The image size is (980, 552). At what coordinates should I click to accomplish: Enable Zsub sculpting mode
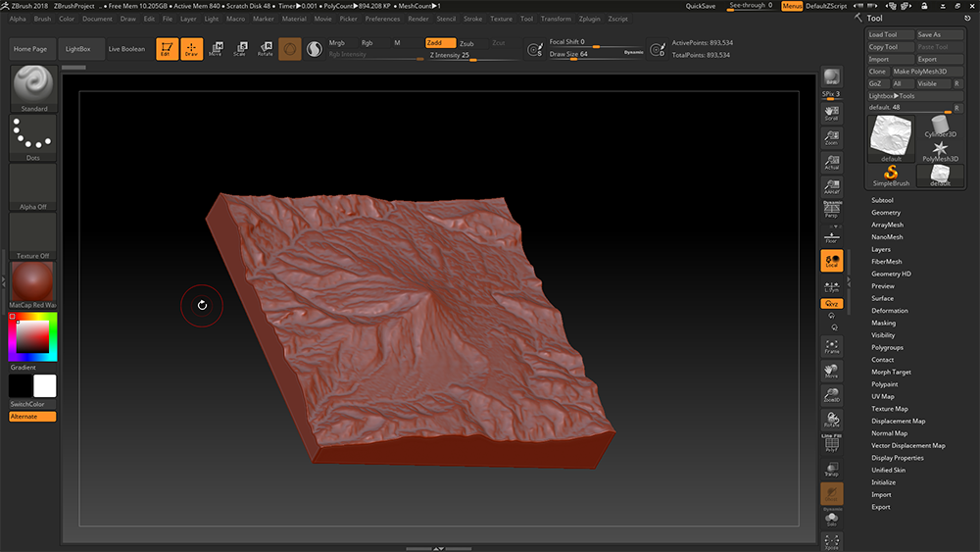click(x=467, y=43)
